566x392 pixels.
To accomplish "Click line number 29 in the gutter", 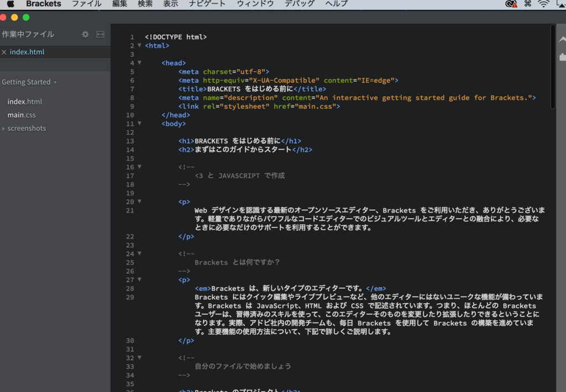I will pos(130,297).
